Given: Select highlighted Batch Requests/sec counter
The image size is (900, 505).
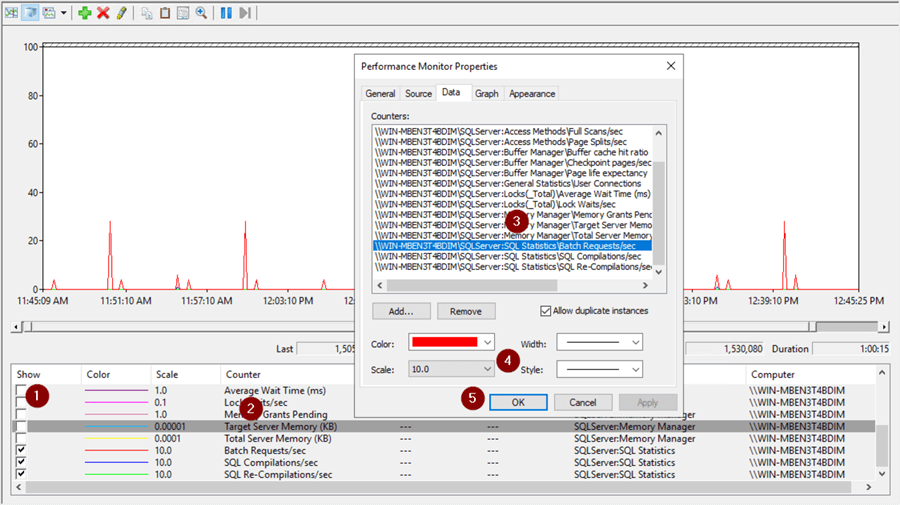Looking at the screenshot, I should pos(513,246).
